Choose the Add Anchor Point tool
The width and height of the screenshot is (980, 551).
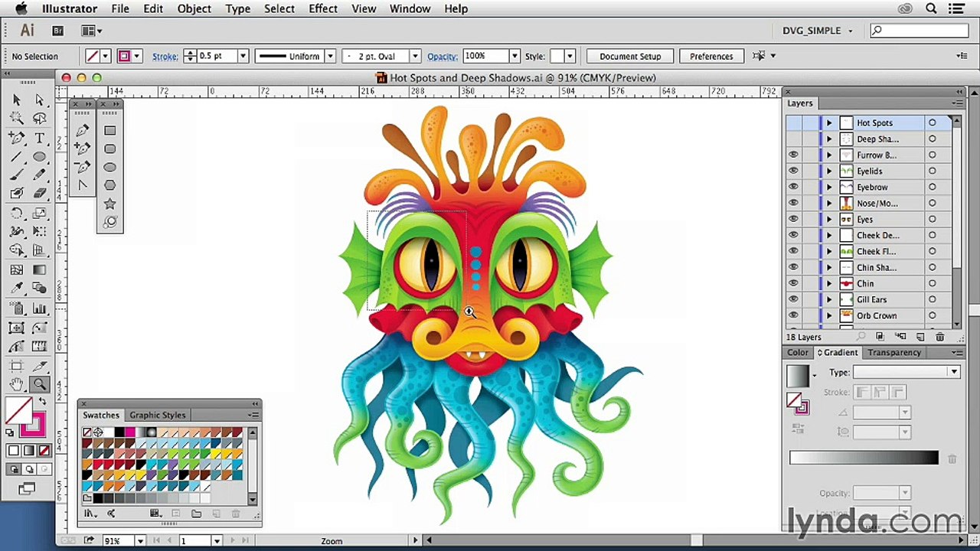click(x=83, y=148)
